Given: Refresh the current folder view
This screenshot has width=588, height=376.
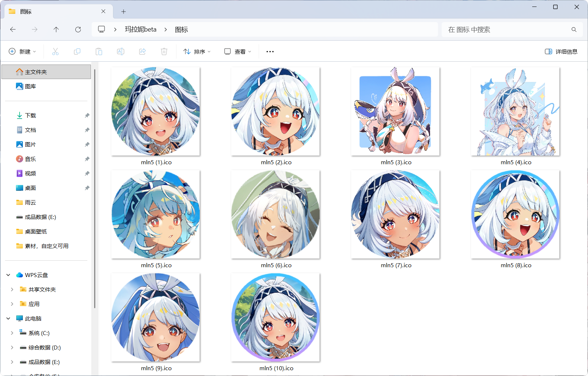Looking at the screenshot, I should (x=78, y=29).
